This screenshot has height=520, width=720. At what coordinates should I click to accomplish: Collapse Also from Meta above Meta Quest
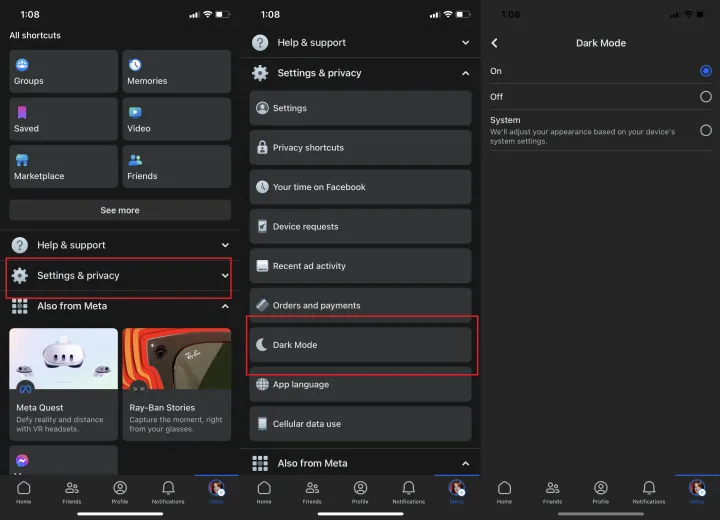click(x=225, y=306)
